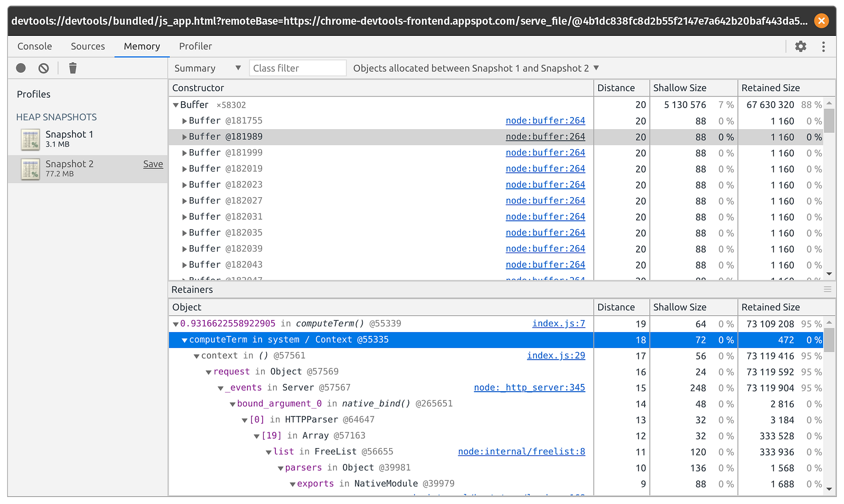
Task: Expand Buffer @182035 row
Action: pyautogui.click(x=185, y=233)
